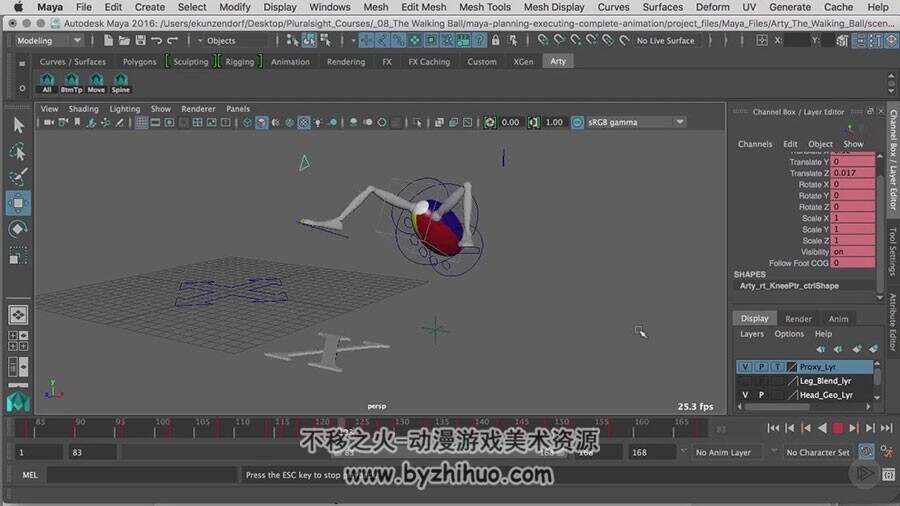The image size is (900, 506).
Task: Toggle display type T of Proxy_Lyr
Action: (x=777, y=367)
